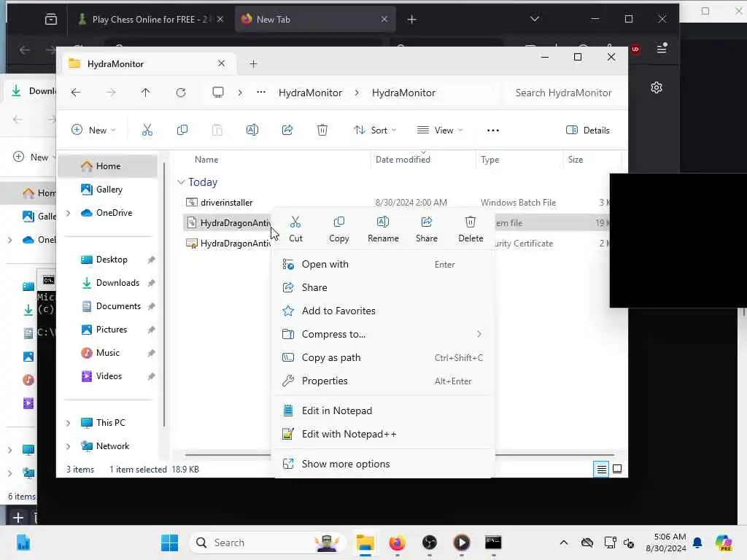Open Firefox application menu hamburger
The image size is (747, 560).
click(662, 49)
